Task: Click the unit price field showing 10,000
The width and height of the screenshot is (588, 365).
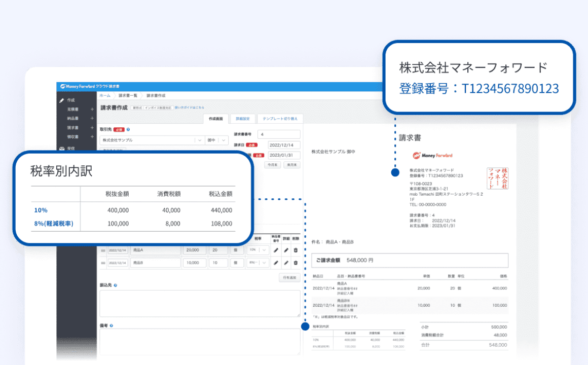Action: click(195, 263)
